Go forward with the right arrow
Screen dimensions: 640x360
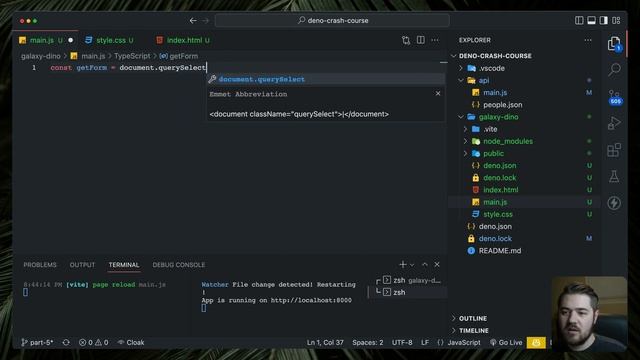205,20
